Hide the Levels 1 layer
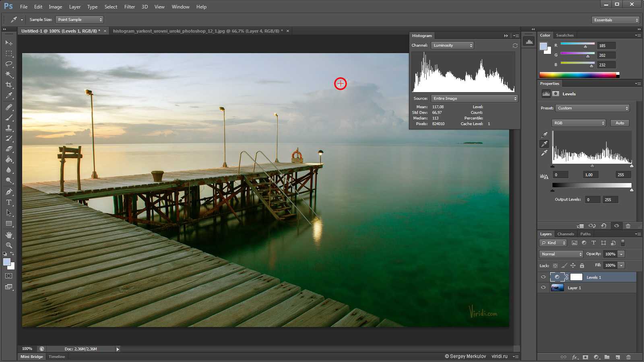 (543, 277)
